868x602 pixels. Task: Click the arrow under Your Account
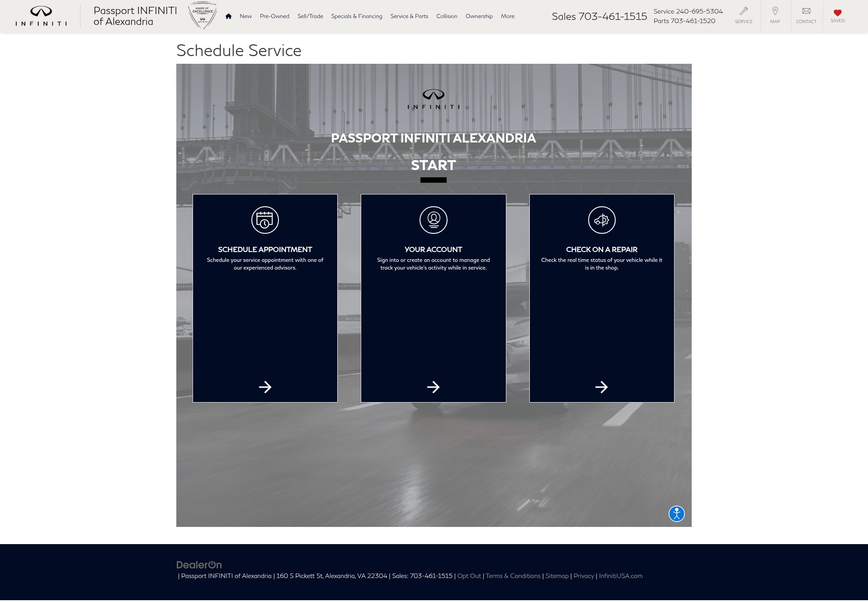(x=434, y=387)
